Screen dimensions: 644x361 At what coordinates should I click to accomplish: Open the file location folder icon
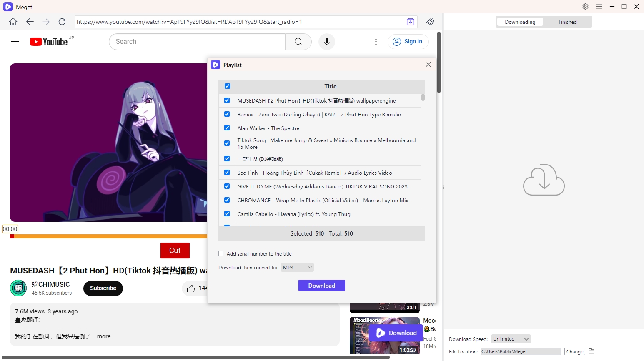pyautogui.click(x=591, y=351)
